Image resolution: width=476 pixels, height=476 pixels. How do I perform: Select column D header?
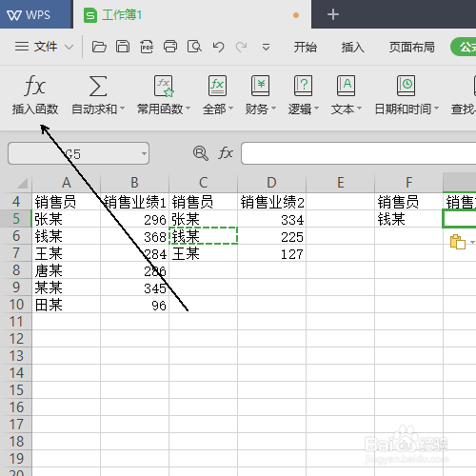pos(271,183)
